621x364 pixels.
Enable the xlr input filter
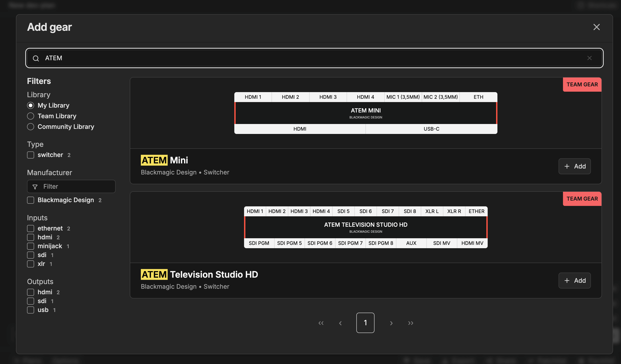31,264
